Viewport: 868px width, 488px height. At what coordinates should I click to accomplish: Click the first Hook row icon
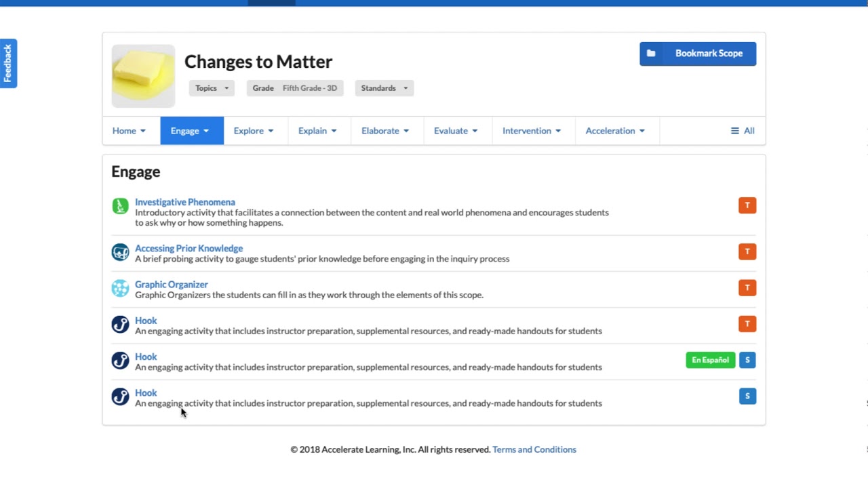coord(120,325)
